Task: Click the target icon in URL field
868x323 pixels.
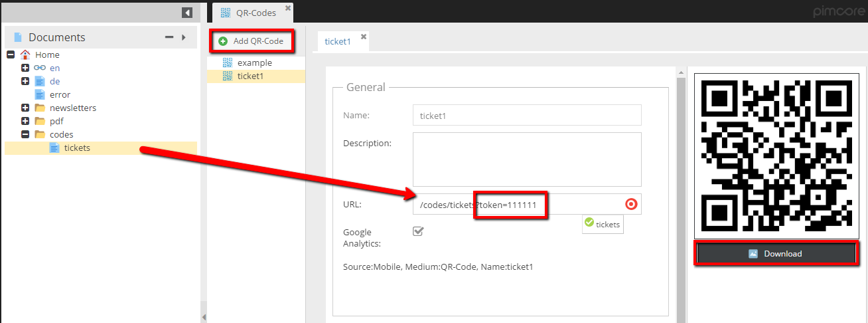Action: tap(631, 204)
